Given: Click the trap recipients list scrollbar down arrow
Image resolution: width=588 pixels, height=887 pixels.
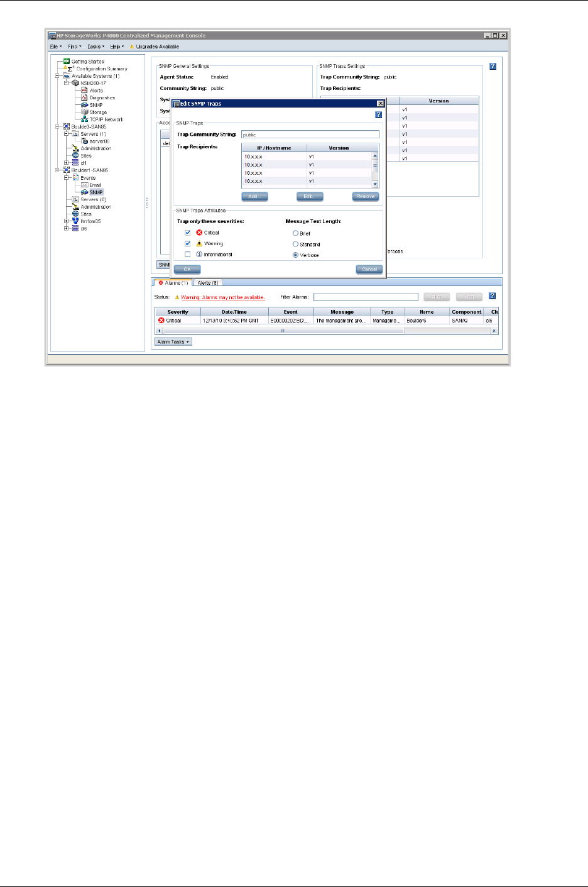Looking at the screenshot, I should point(376,184).
